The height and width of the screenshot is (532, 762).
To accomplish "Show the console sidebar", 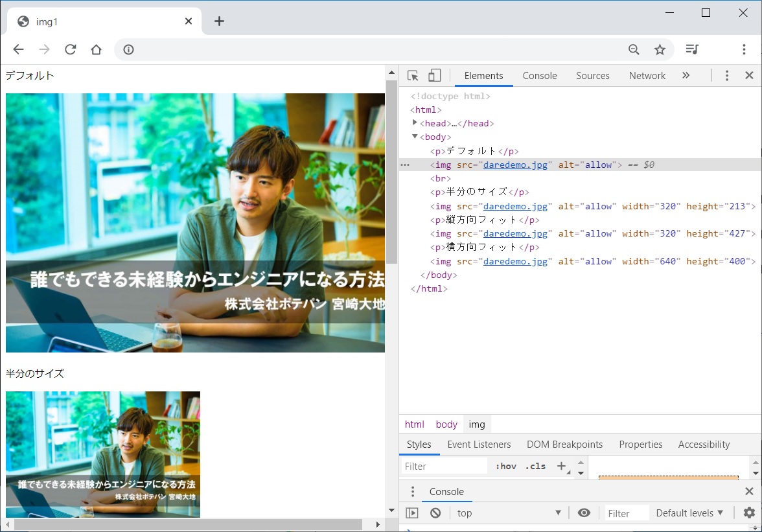I will coord(412,513).
